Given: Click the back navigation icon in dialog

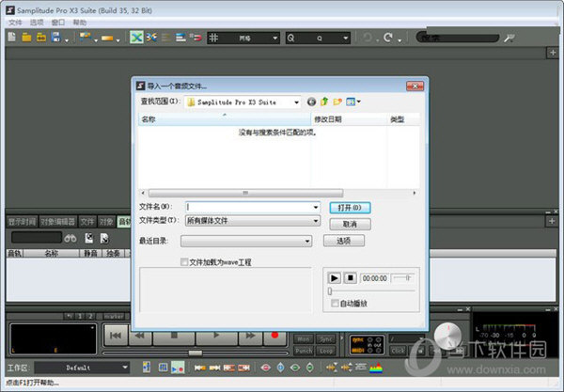Looking at the screenshot, I should tap(311, 101).
